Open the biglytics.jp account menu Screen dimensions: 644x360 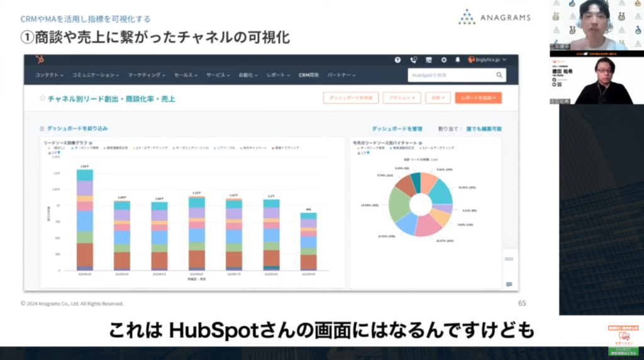point(487,60)
